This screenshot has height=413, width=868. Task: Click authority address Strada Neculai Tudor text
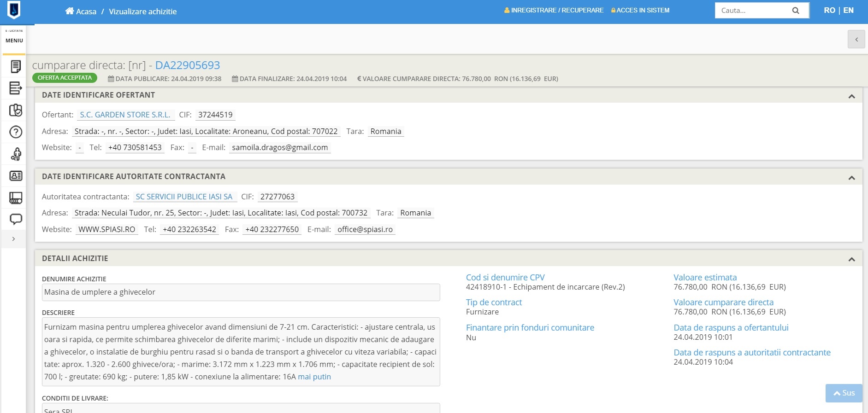[x=221, y=213]
